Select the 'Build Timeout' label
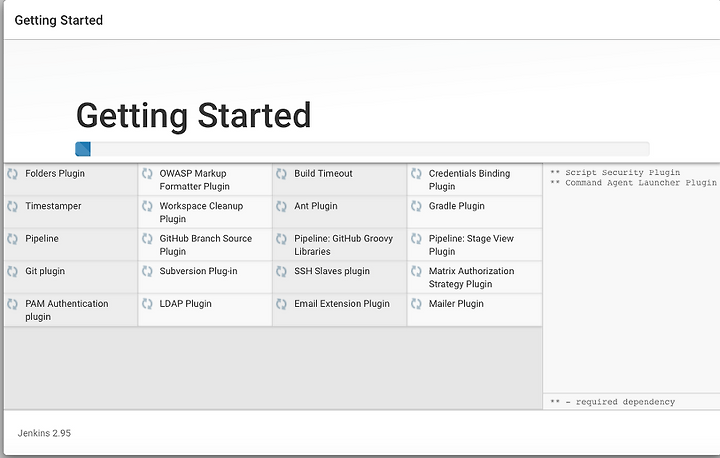The height and width of the screenshot is (458, 720). pos(323,174)
